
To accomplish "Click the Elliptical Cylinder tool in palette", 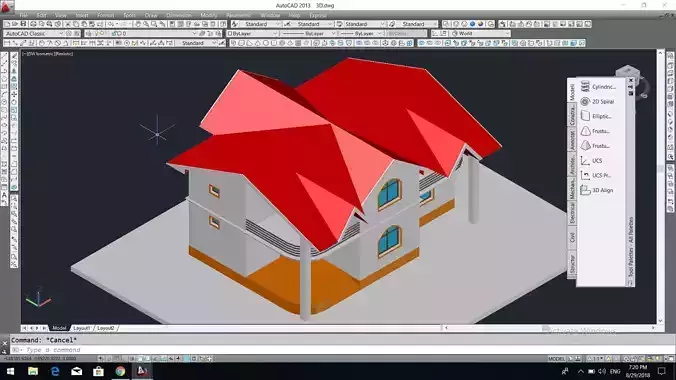I will pos(596,116).
